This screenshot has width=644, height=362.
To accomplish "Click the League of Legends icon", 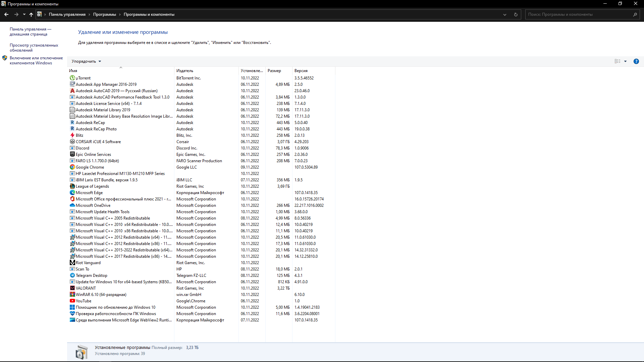I will pos(72,186).
